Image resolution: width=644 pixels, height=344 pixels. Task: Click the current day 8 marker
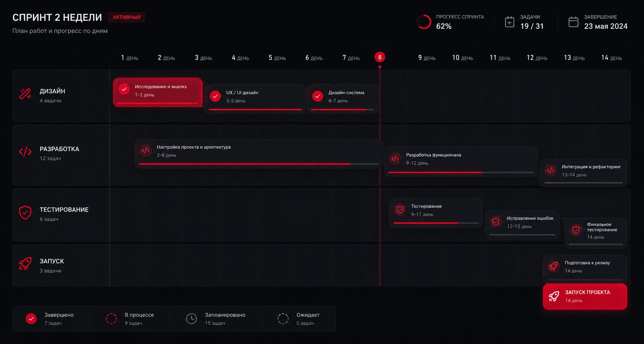[x=380, y=57]
